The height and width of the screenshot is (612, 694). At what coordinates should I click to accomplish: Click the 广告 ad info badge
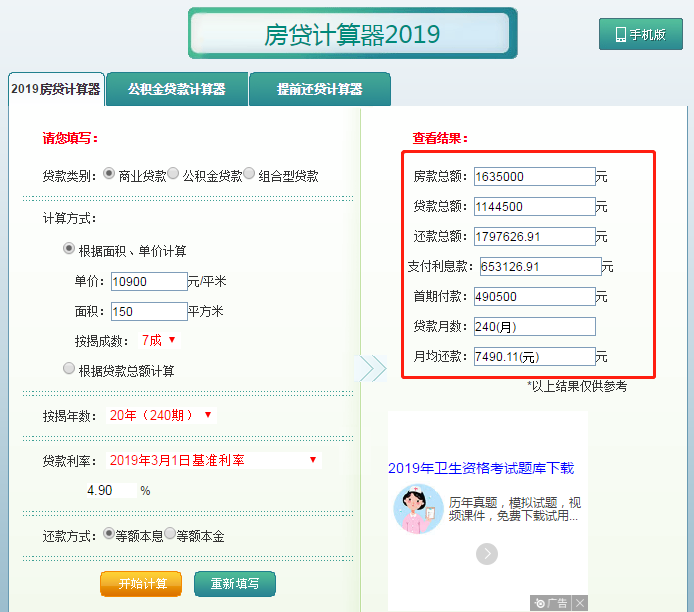pos(551,603)
